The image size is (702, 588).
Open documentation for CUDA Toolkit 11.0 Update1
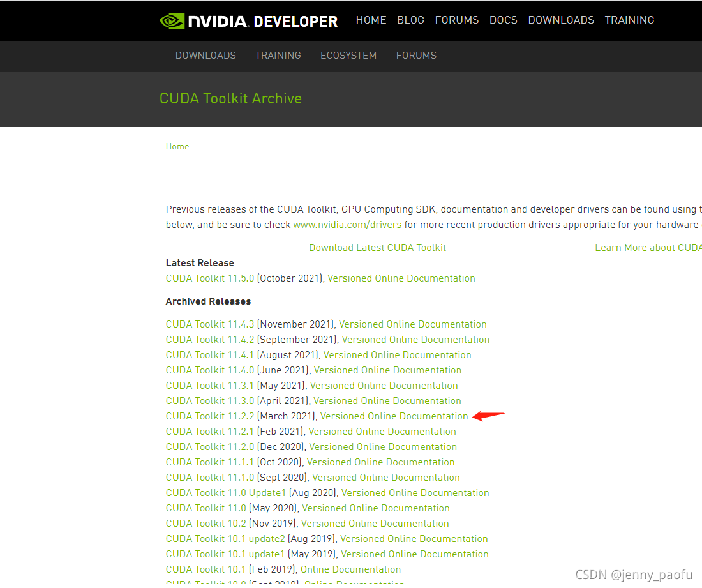coord(415,493)
